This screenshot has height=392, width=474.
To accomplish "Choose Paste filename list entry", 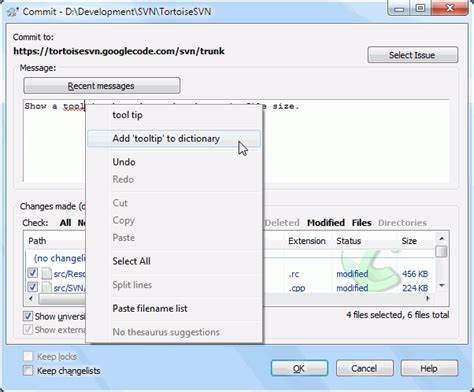I will (x=174, y=308).
